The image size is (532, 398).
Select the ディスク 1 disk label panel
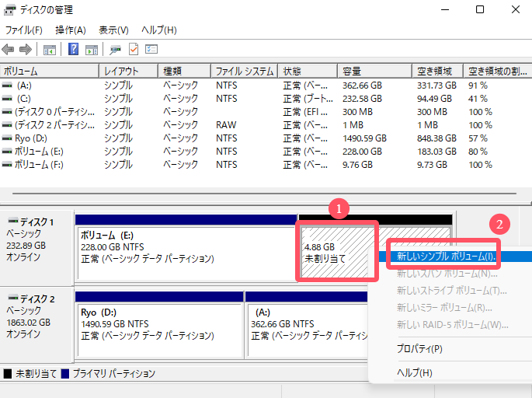[37, 248]
